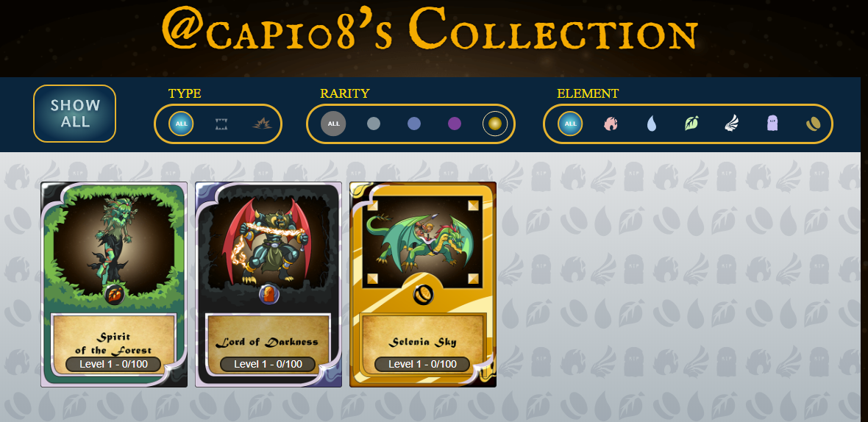Select the Summoner type burst icon
The height and width of the screenshot is (422, 868).
click(x=263, y=124)
